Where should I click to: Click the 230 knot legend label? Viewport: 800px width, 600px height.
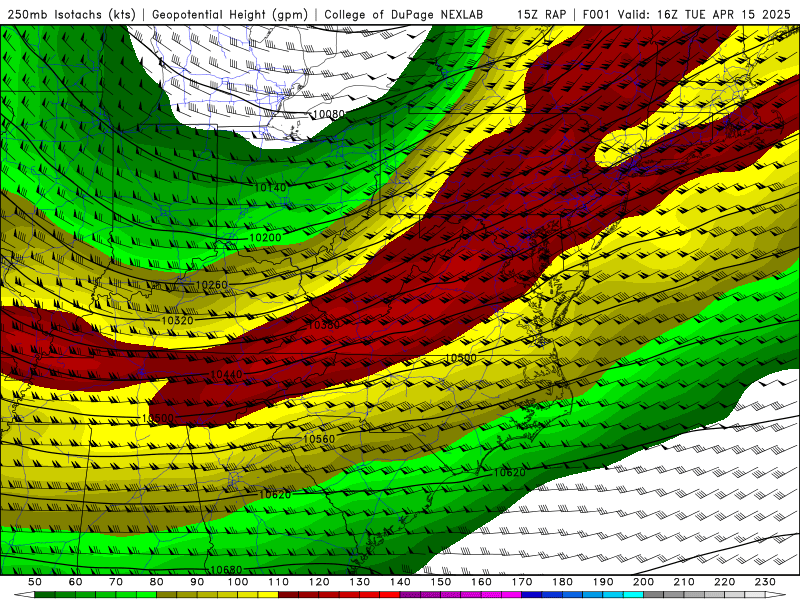click(765, 582)
